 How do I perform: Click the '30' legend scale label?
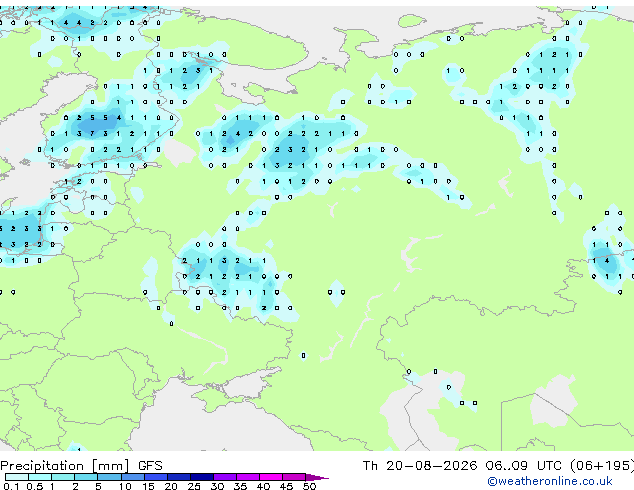217,486
